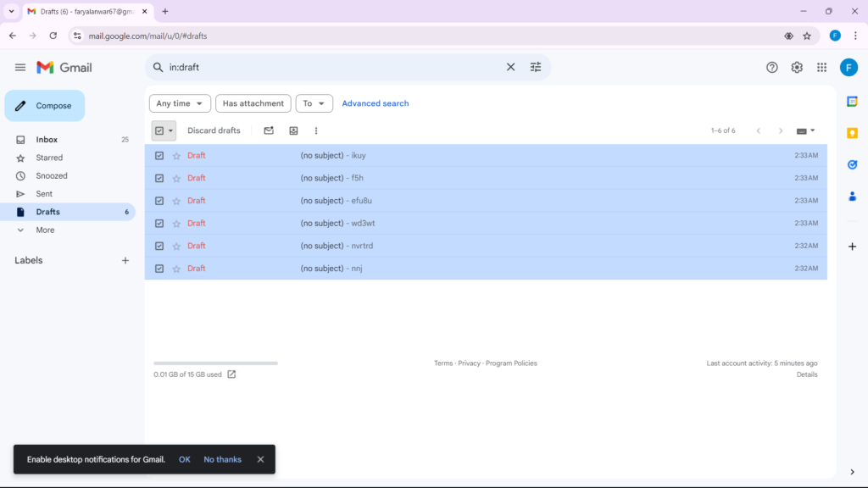The height and width of the screenshot is (488, 868).
Task: Open the main Gmail navigation menu
Action: click(x=20, y=67)
